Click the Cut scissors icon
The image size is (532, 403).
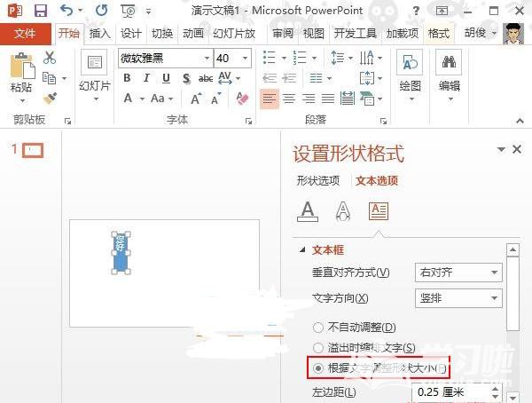[50, 58]
